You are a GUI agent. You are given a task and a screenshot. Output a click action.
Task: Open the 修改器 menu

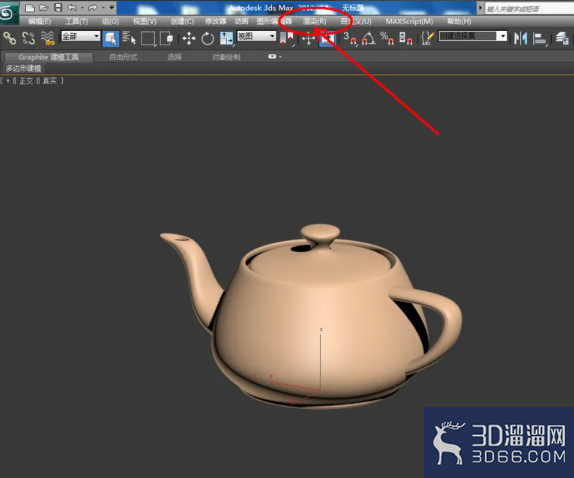tap(215, 21)
